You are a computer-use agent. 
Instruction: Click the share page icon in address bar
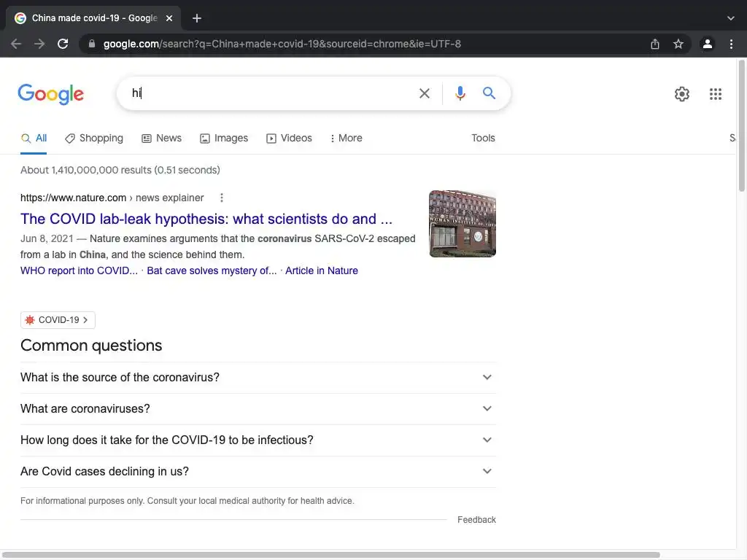pos(655,44)
